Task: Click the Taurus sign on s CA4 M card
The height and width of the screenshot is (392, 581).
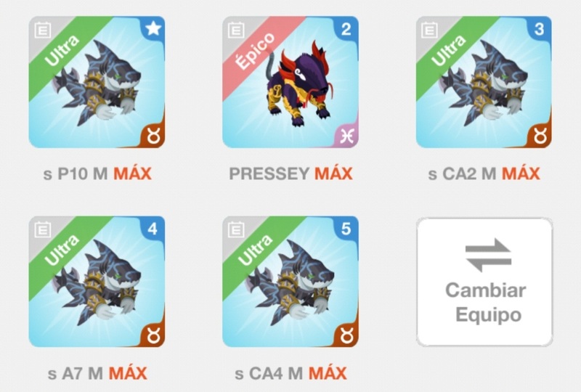Action: 347,336
